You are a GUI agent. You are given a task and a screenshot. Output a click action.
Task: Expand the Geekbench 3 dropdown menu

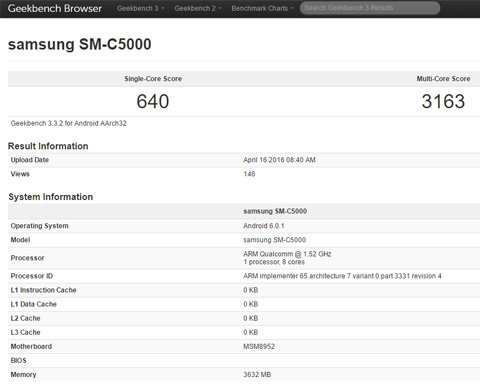[x=141, y=8]
